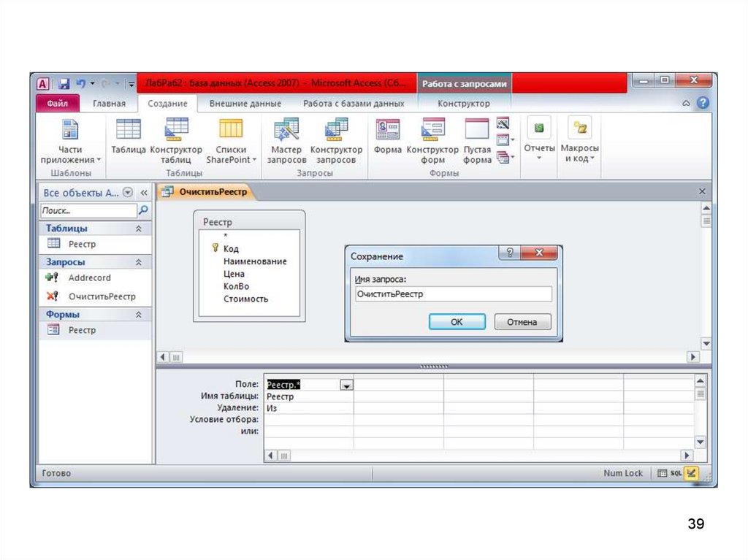Confirm saving with the OK button
Image resolution: width=748 pixels, height=560 pixels.
click(457, 322)
